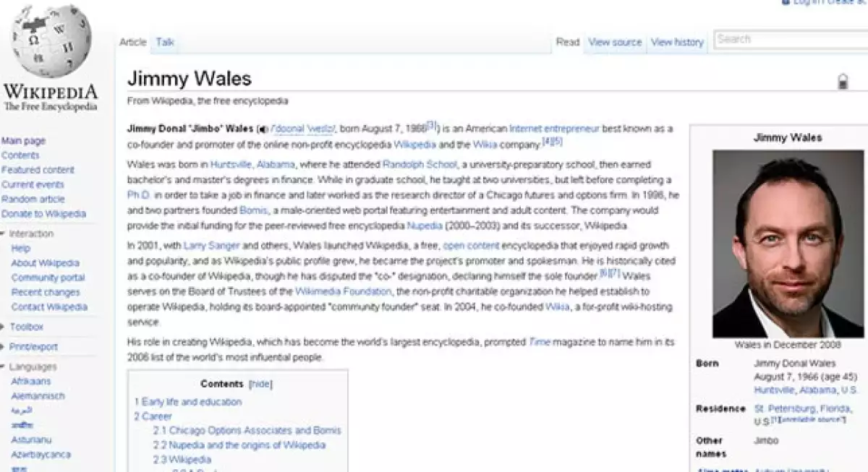Open the Larry Sanger link

pyautogui.click(x=211, y=246)
